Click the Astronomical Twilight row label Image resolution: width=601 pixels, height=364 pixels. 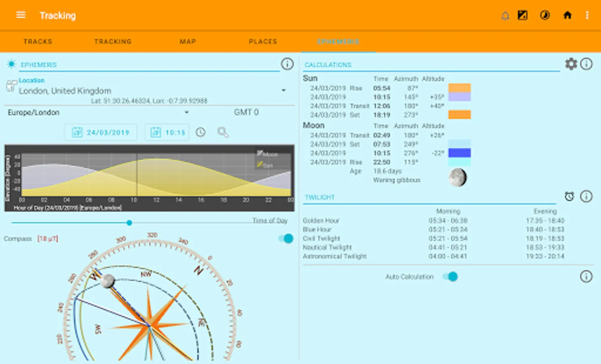click(x=335, y=256)
